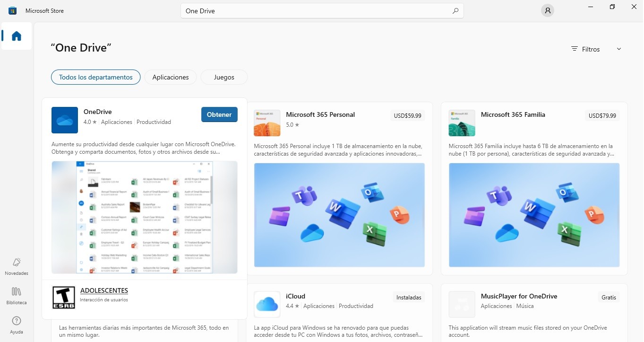Click the iCloud title text

pyautogui.click(x=295, y=296)
